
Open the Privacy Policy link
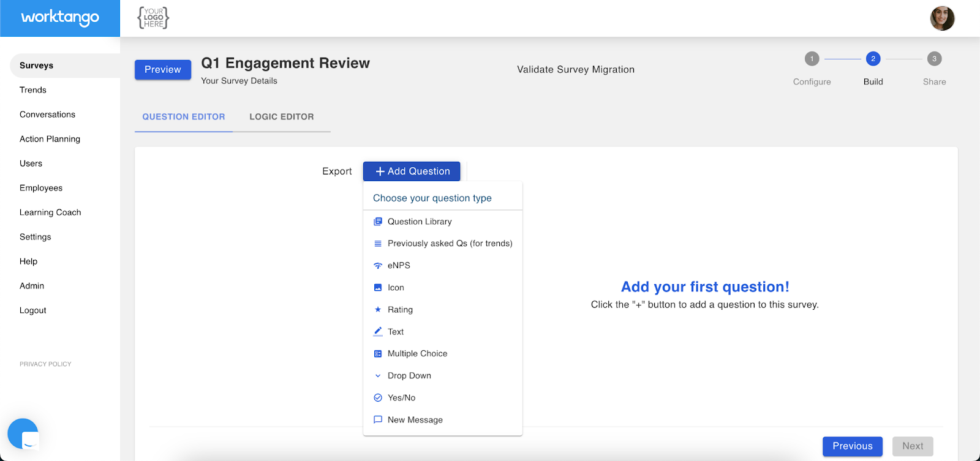45,364
